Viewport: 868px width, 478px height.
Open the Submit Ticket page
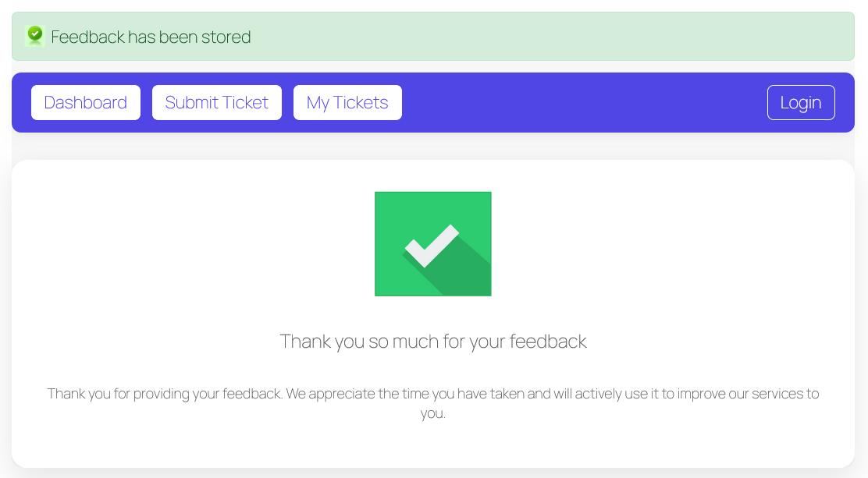(x=217, y=103)
